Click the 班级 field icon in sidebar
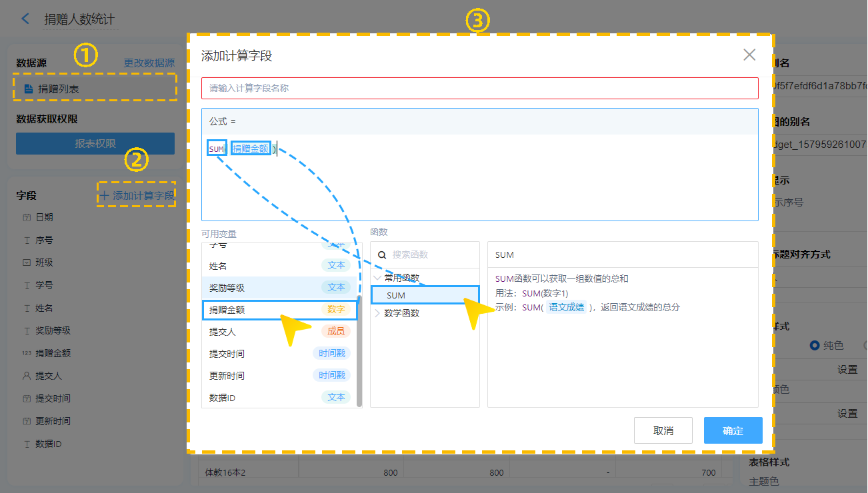This screenshot has height=493, width=868. pyautogui.click(x=27, y=262)
